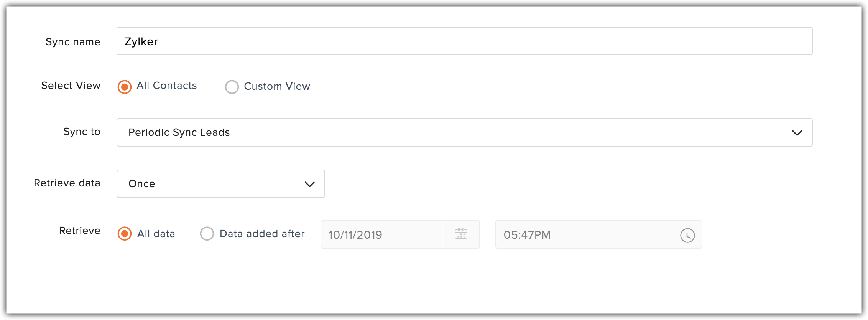Click the 05:47PM time field
The height and width of the screenshot is (320, 868).
click(598, 234)
